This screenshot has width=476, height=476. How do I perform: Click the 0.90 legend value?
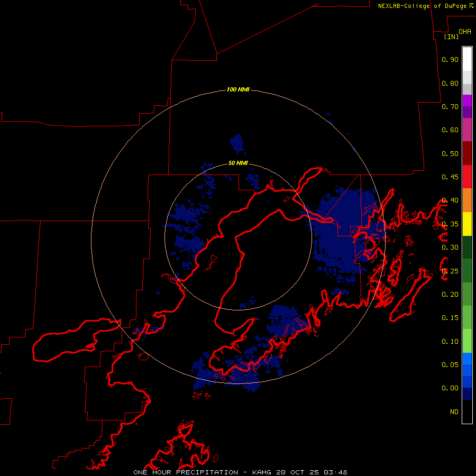(x=450, y=59)
